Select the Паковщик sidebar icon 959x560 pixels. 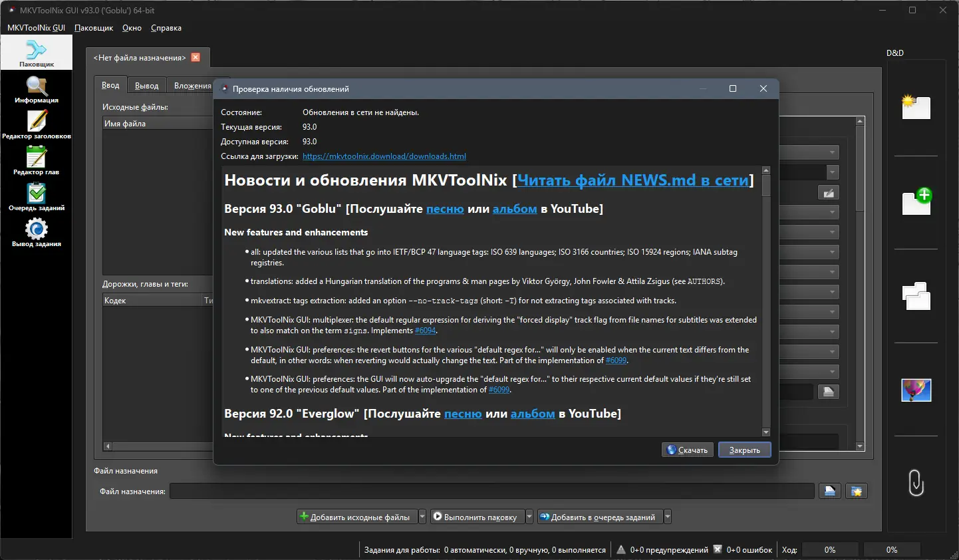[37, 52]
